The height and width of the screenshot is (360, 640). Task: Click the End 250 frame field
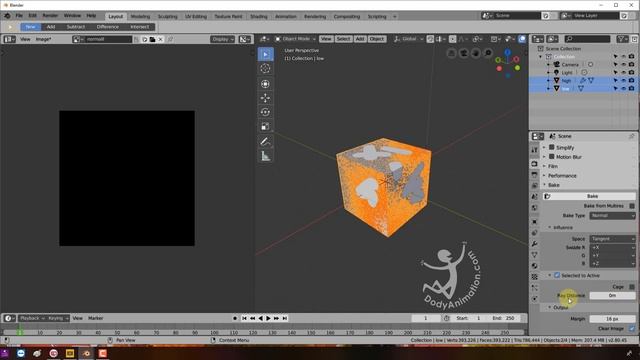click(x=503, y=318)
